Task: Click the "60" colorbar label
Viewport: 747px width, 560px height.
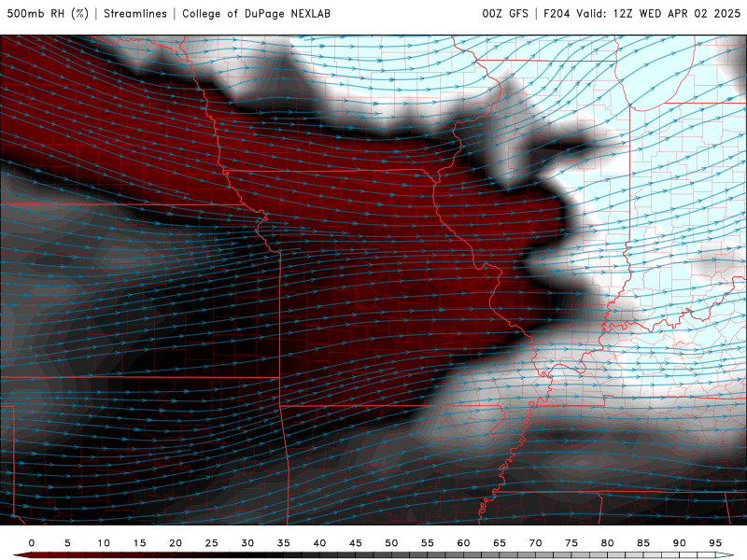Action: [x=463, y=543]
